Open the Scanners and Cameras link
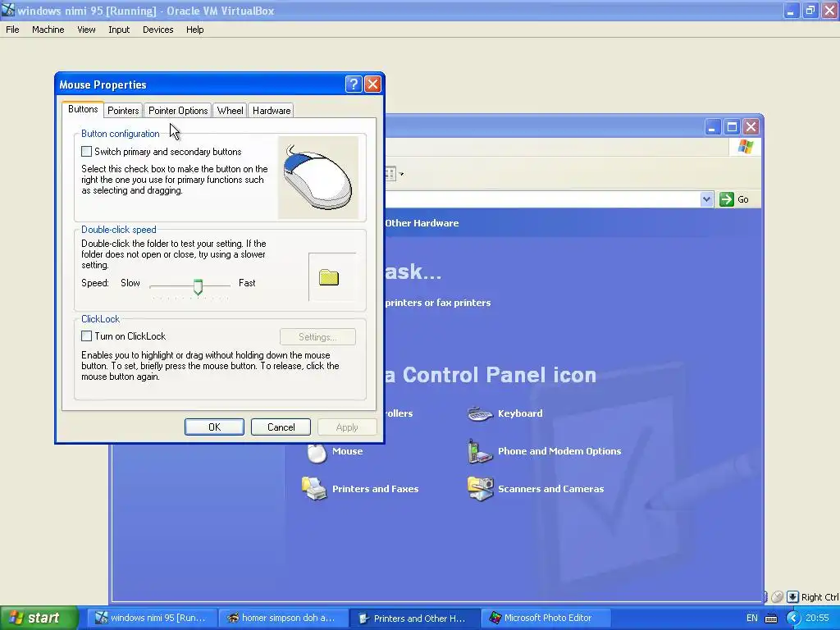This screenshot has height=630, width=840. (550, 489)
